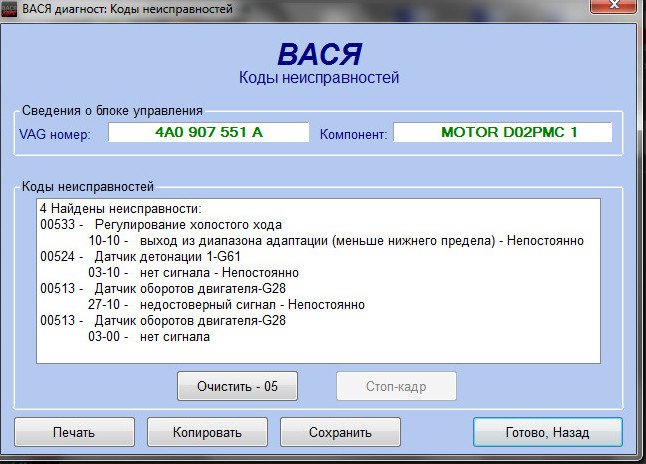The image size is (646, 464).
Task: Click the ВАСЯ heading title
Action: click(319, 53)
